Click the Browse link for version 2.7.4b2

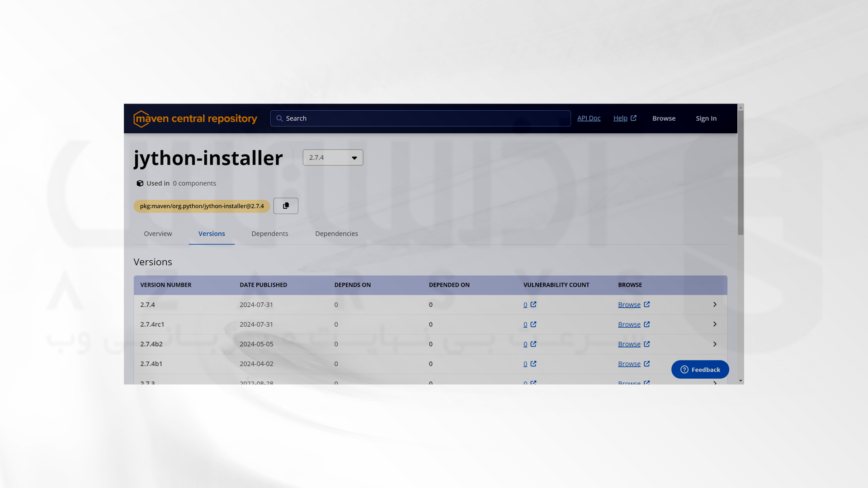pyautogui.click(x=629, y=344)
